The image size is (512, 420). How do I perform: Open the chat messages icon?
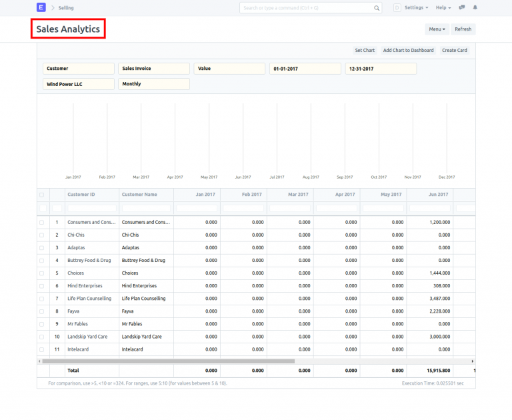pyautogui.click(x=462, y=7)
